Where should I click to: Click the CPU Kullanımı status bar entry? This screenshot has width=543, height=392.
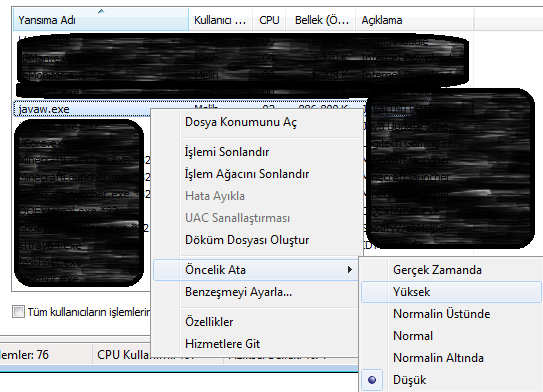pos(124,355)
